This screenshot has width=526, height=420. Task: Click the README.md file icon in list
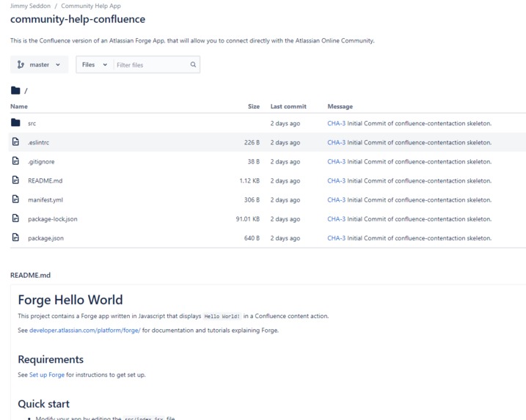pyautogui.click(x=15, y=180)
